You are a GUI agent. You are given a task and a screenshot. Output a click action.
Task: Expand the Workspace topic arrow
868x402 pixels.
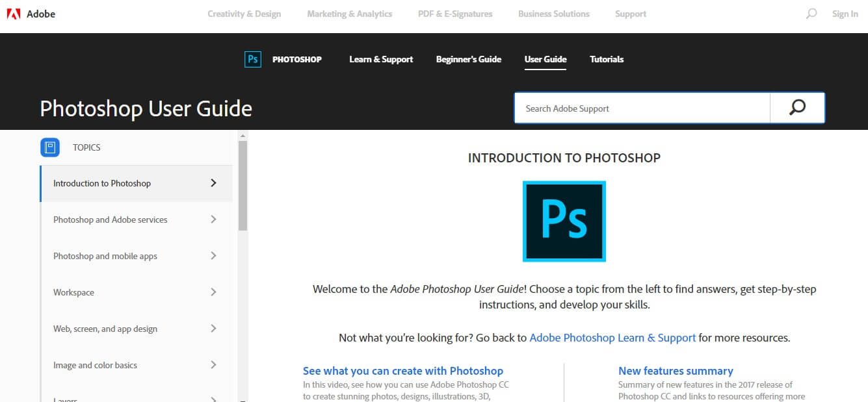pos(213,292)
